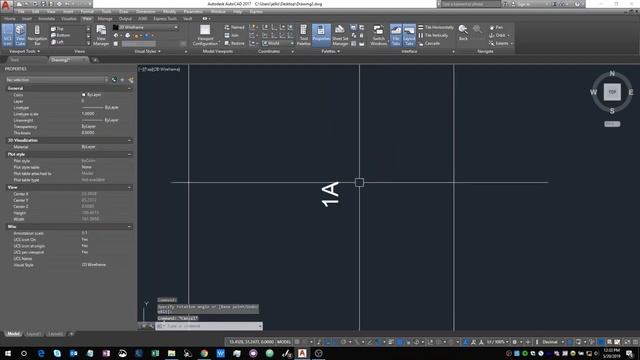The width and height of the screenshot is (640, 360).
Task: Click the Named viewports button
Action: [x=234, y=27]
